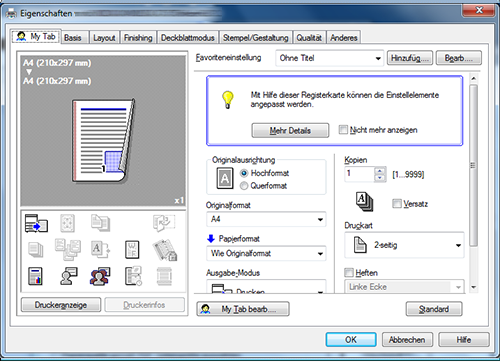Open help with the Hilfe button
The image size is (500, 362).
(464, 340)
